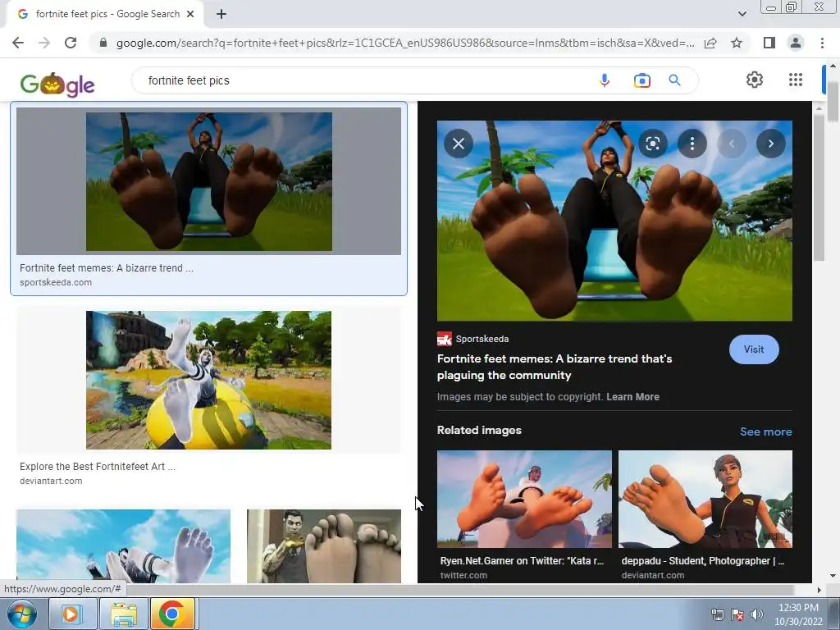Bookmark this page with the star
The width and height of the screenshot is (840, 630).
(x=737, y=43)
